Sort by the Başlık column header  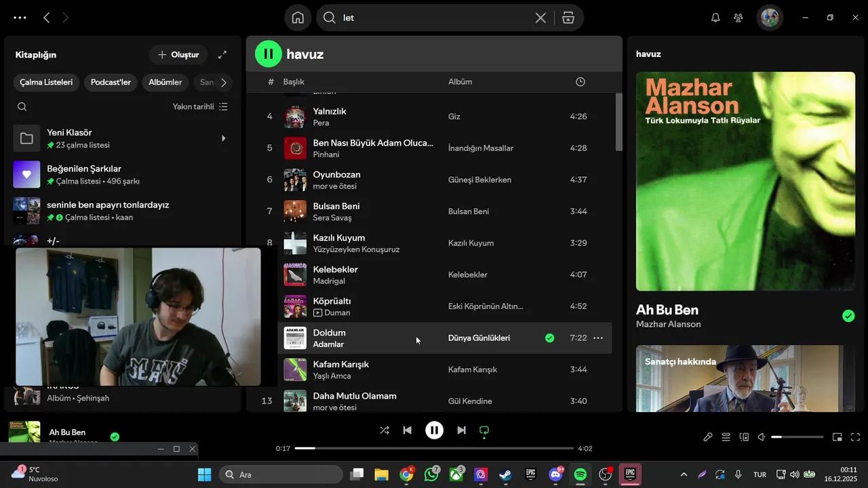coord(294,82)
